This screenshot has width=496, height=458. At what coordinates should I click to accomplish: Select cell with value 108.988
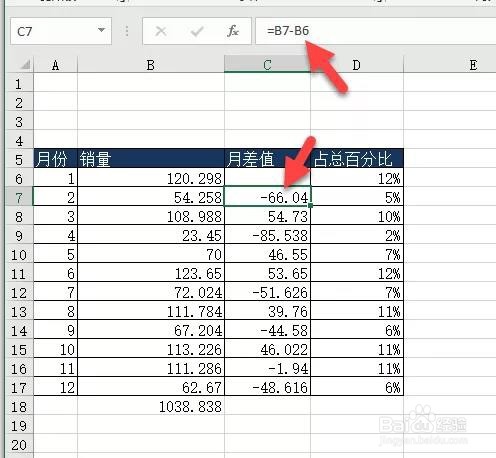(x=151, y=216)
